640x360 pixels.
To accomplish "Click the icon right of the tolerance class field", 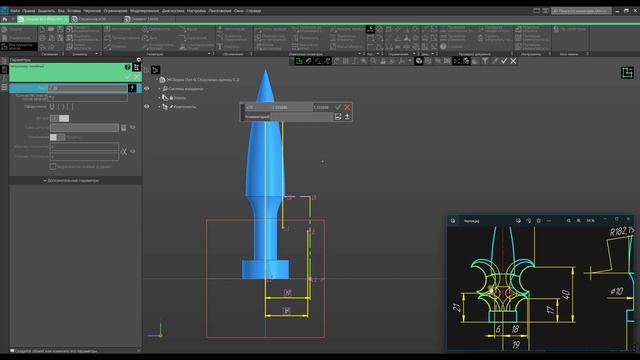I will [124, 128].
